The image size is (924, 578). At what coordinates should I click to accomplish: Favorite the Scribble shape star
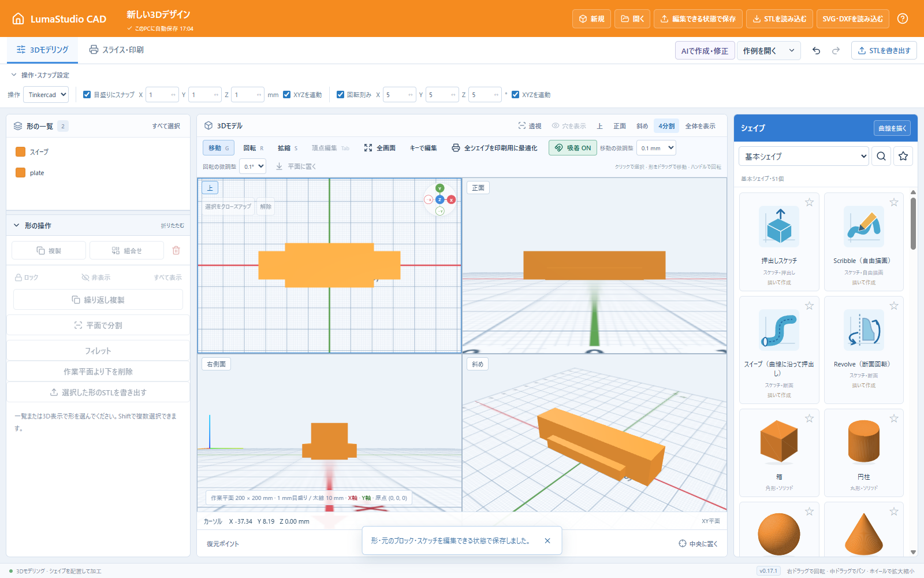pyautogui.click(x=894, y=202)
